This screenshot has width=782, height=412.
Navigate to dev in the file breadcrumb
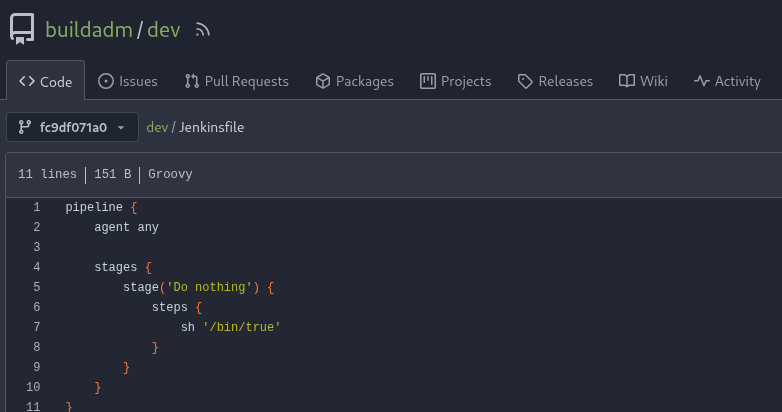pyautogui.click(x=157, y=127)
